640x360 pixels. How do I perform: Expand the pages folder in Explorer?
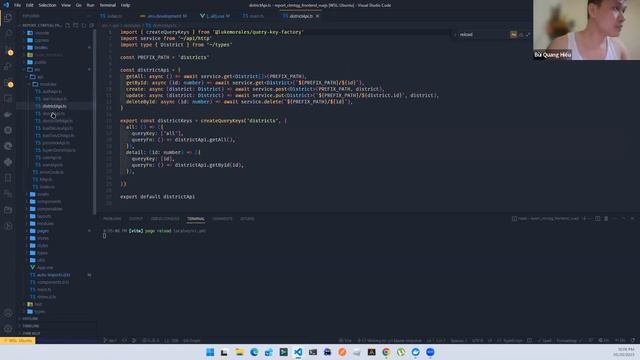click(x=43, y=231)
